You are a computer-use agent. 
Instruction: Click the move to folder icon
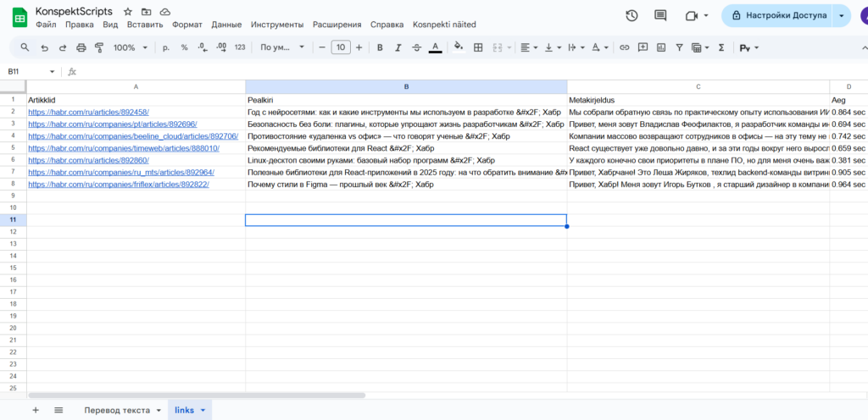[146, 12]
